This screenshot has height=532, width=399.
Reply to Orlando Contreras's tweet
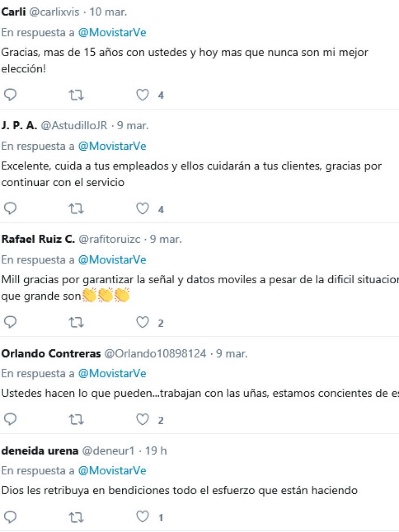point(10,420)
